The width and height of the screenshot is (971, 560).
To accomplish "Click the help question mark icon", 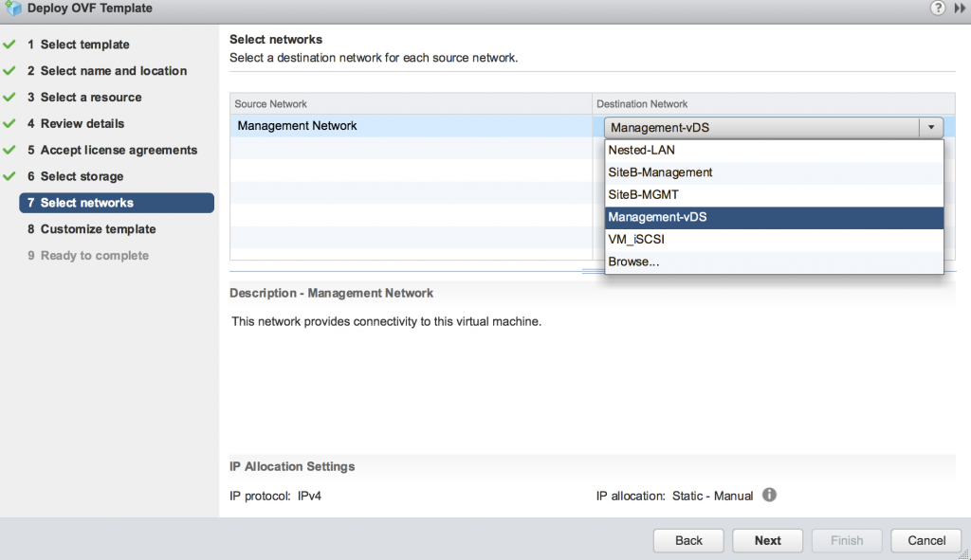I will pos(938,8).
